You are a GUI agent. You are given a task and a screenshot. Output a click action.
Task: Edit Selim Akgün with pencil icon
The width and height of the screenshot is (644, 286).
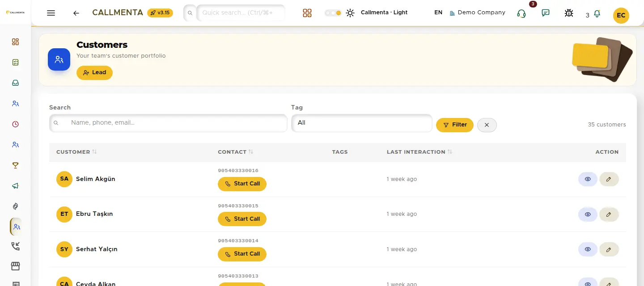(x=609, y=179)
